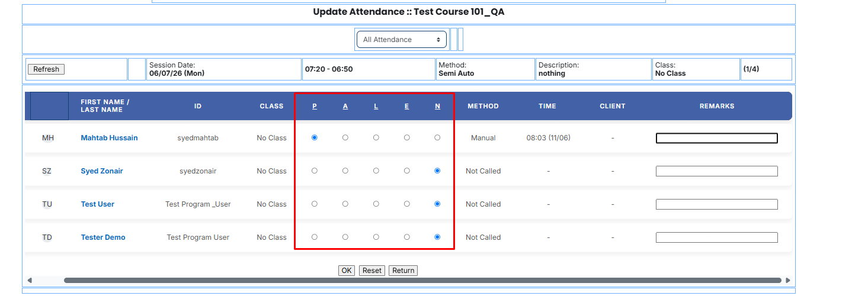The width and height of the screenshot is (868, 299).
Task: Mark Tester Demo as Absent (A)
Action: tap(345, 237)
